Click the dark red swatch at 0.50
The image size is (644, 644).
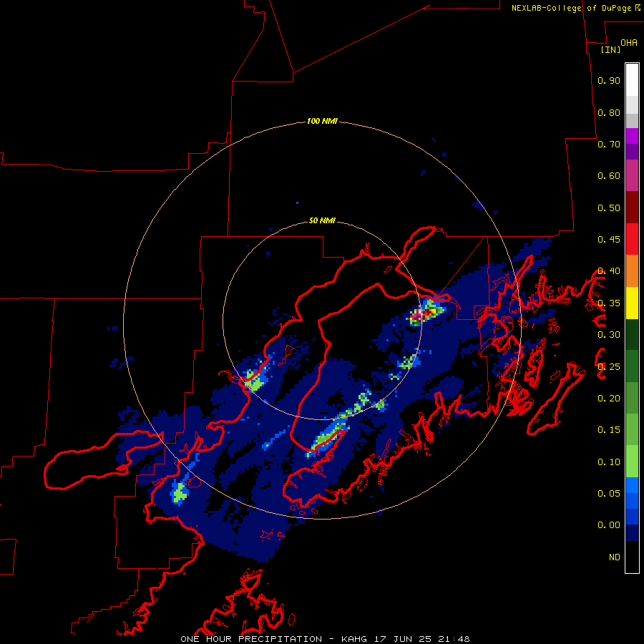pyautogui.click(x=632, y=208)
